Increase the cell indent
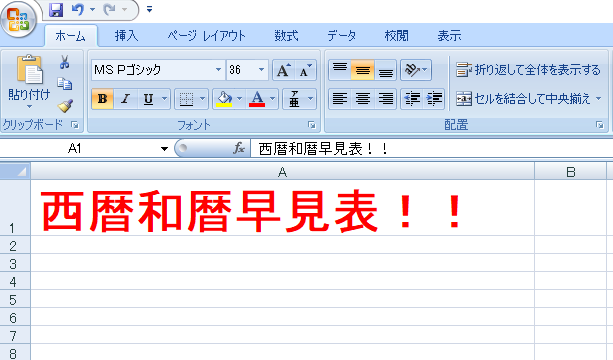The height and width of the screenshot is (360, 613). [434, 99]
